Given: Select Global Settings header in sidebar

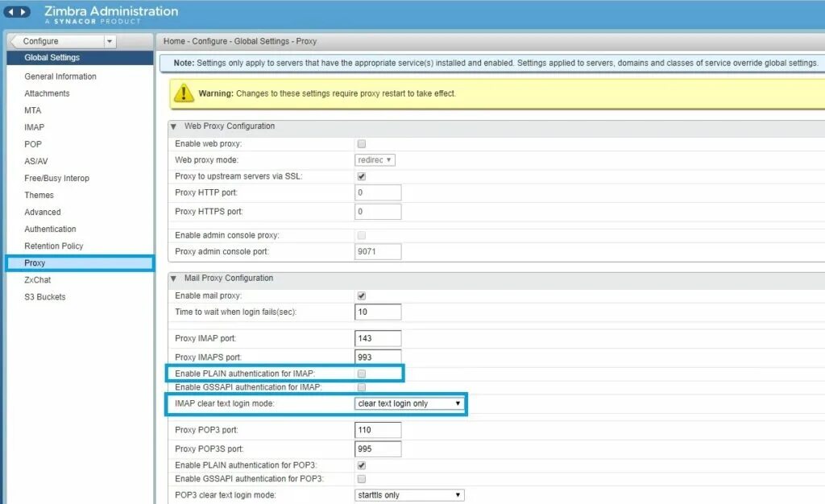Looking at the screenshot, I should click(x=80, y=57).
